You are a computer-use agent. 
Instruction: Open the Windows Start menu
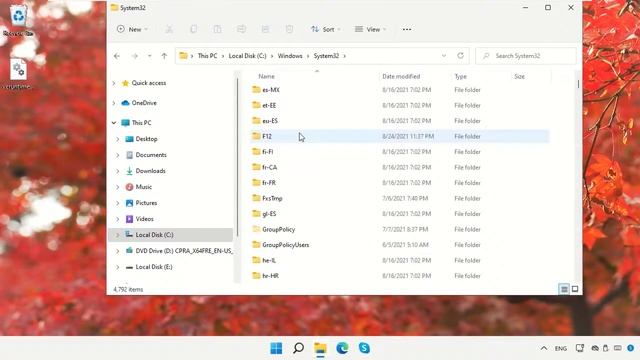click(x=276, y=348)
